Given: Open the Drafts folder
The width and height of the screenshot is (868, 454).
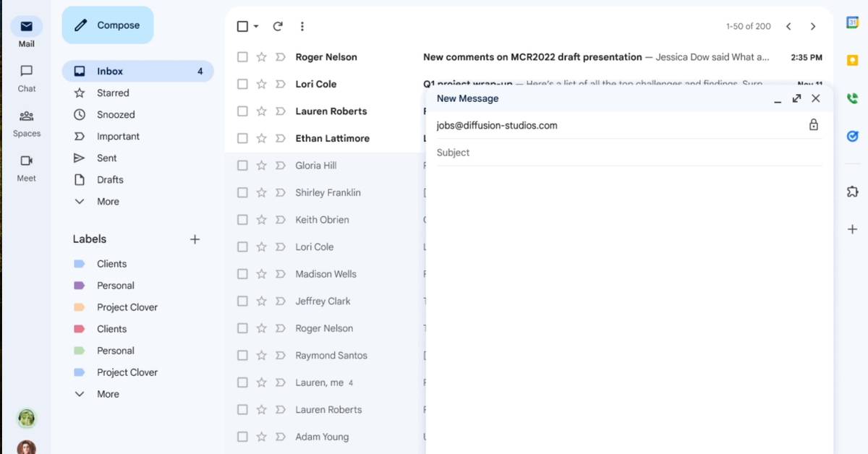Looking at the screenshot, I should 110,180.
